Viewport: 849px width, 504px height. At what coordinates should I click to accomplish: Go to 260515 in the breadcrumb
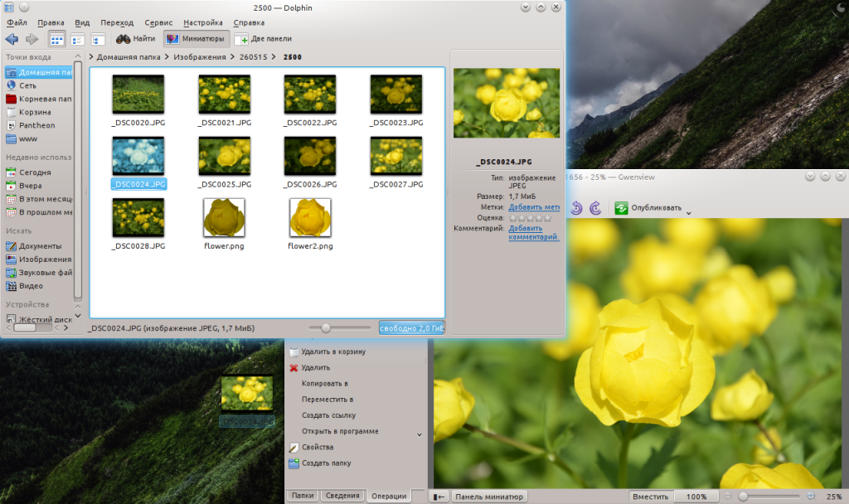coord(254,57)
